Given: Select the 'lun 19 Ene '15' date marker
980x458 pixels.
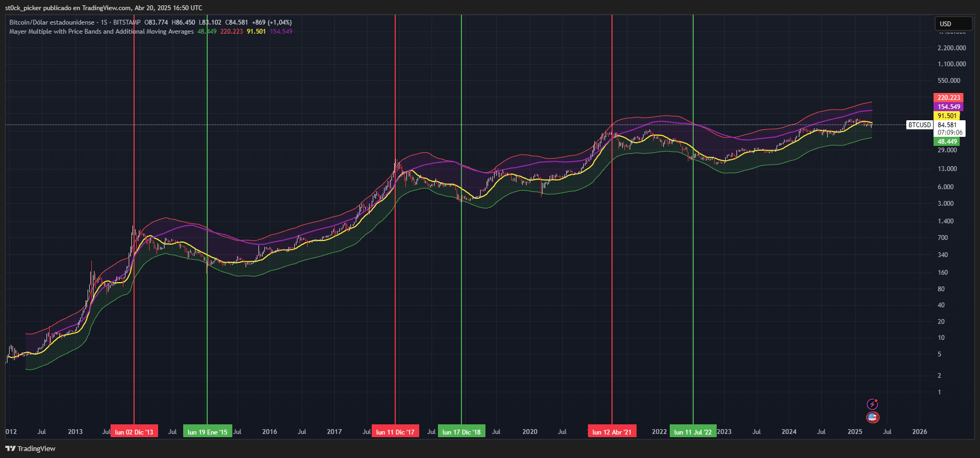Looking at the screenshot, I should pos(207,432).
